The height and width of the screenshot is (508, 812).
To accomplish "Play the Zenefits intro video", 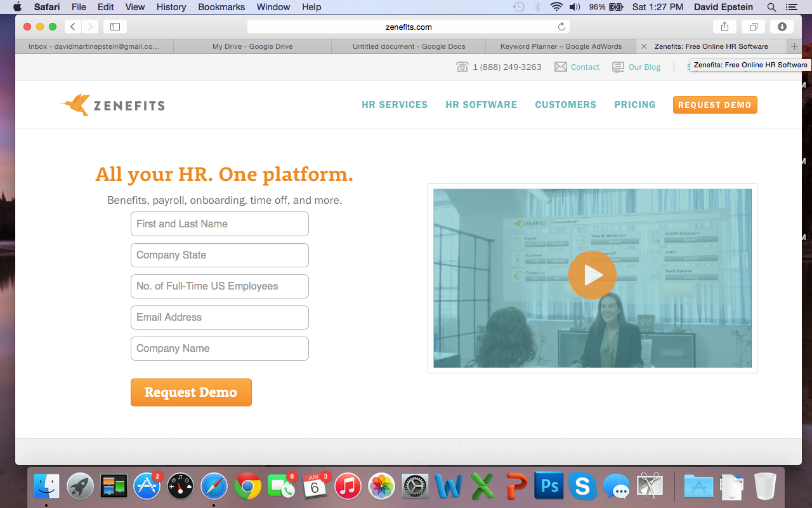I will pyautogui.click(x=592, y=275).
